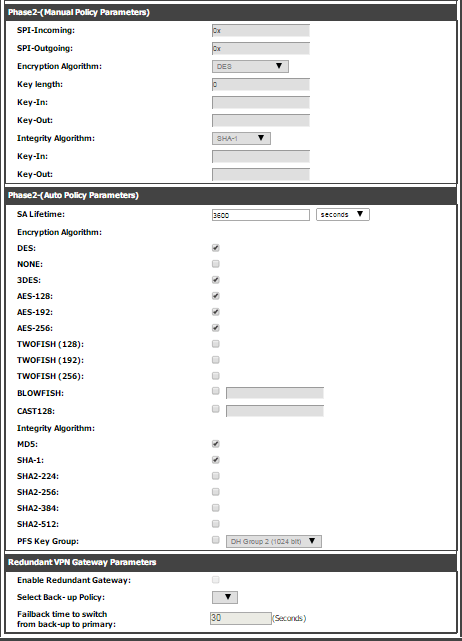The width and height of the screenshot is (462, 641).
Task: Click the Failback time seconds field
Action: [x=240, y=618]
